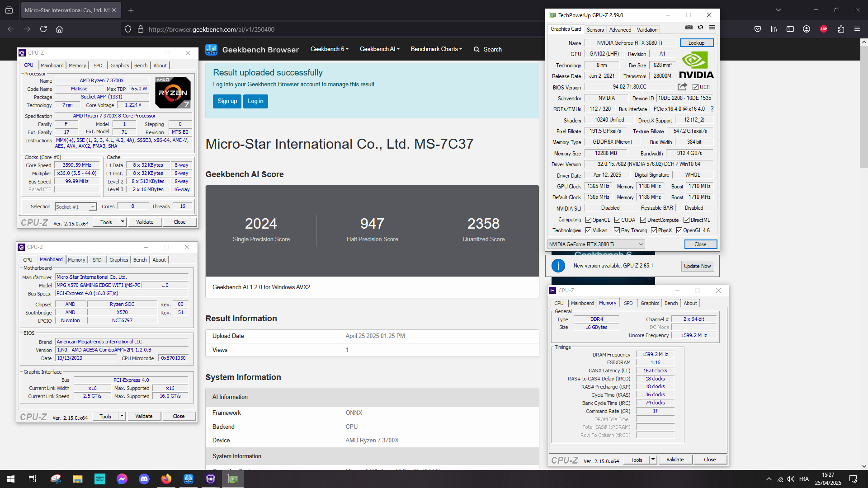Expand Tools dropdown arrow in Mainboard window
This screenshot has height=488, width=868.
122,416
